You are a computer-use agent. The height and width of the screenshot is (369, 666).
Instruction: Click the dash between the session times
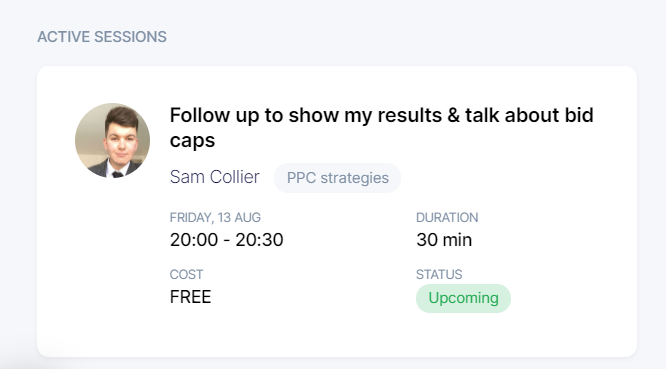[227, 241]
